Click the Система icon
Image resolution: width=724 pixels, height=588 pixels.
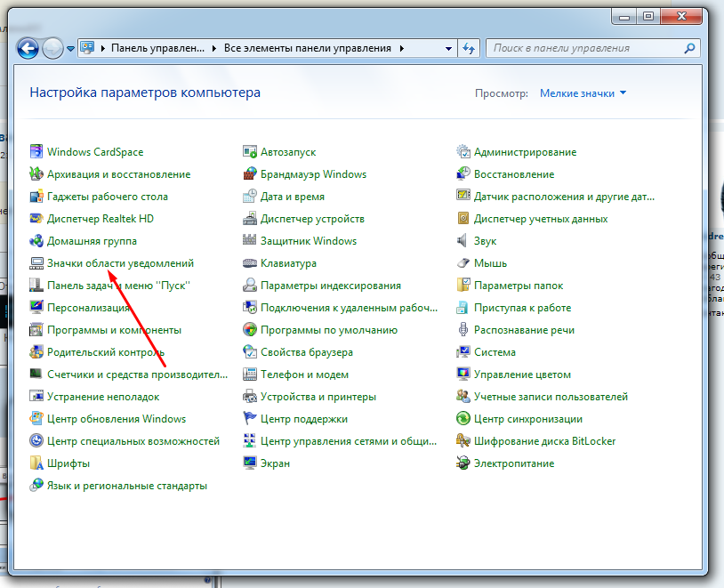(463, 352)
